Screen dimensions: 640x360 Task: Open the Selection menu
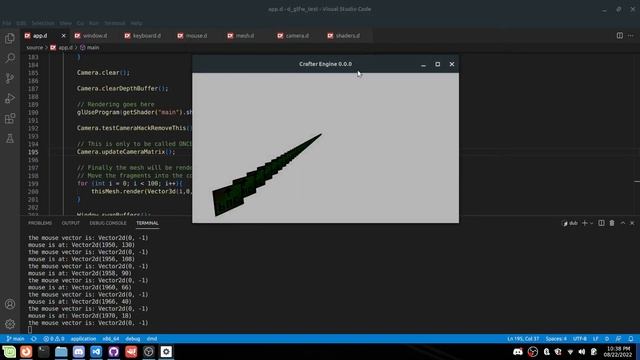click(x=43, y=23)
